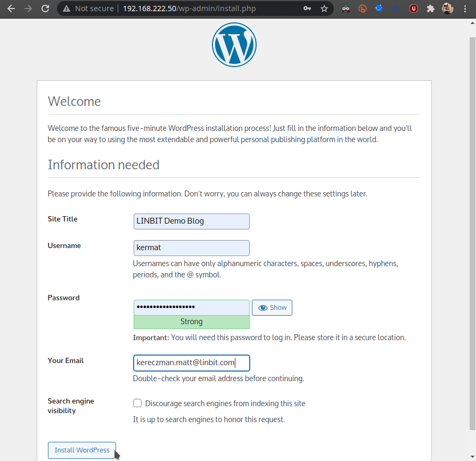Go back to the previous page

coord(11,9)
